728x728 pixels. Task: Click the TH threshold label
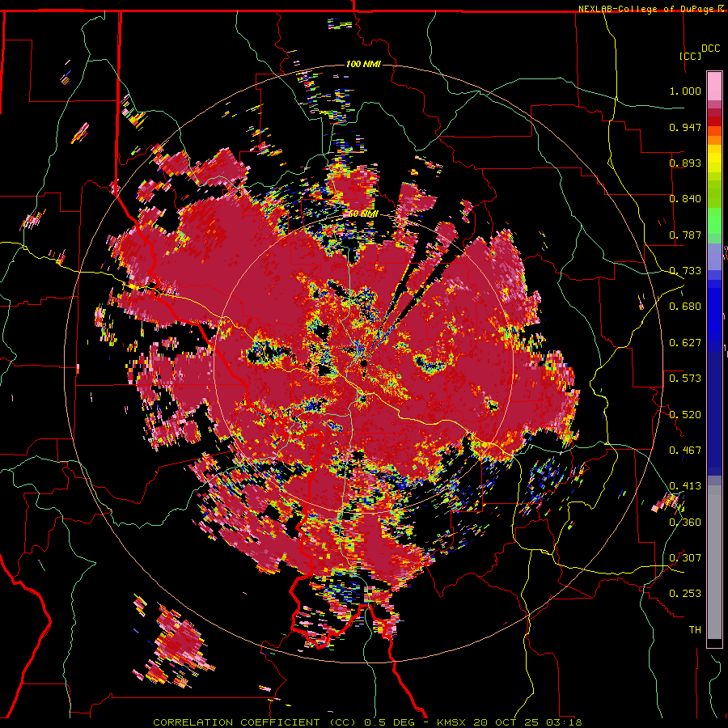(695, 629)
